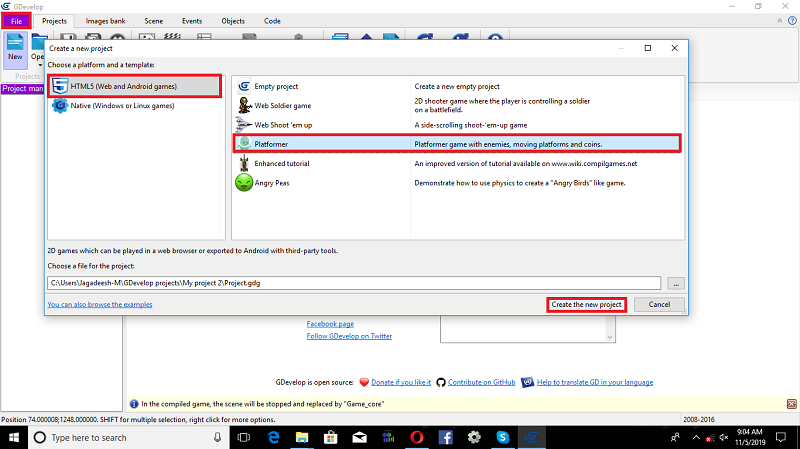Screen dimensions: 800x449
Task: Select the Platformer template row
Action: [x=457, y=144]
